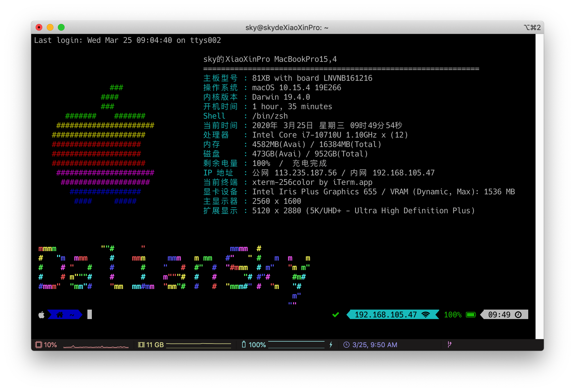This screenshot has width=575, height=392.
Task: Click the xterm-256color by iTerm.app value
Action: [312, 182]
